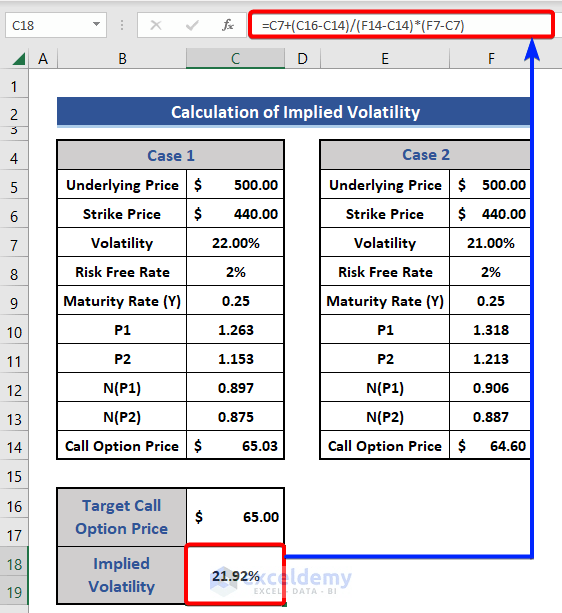Image resolution: width=562 pixels, height=613 pixels.
Task: Click the 'Implied Volatility' label cell
Action: click(x=122, y=575)
